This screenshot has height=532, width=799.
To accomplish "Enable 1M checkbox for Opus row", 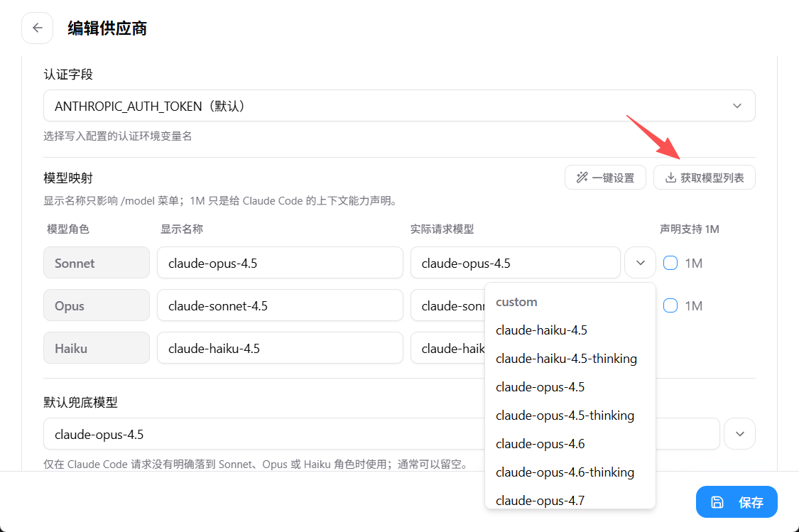I will 670,305.
